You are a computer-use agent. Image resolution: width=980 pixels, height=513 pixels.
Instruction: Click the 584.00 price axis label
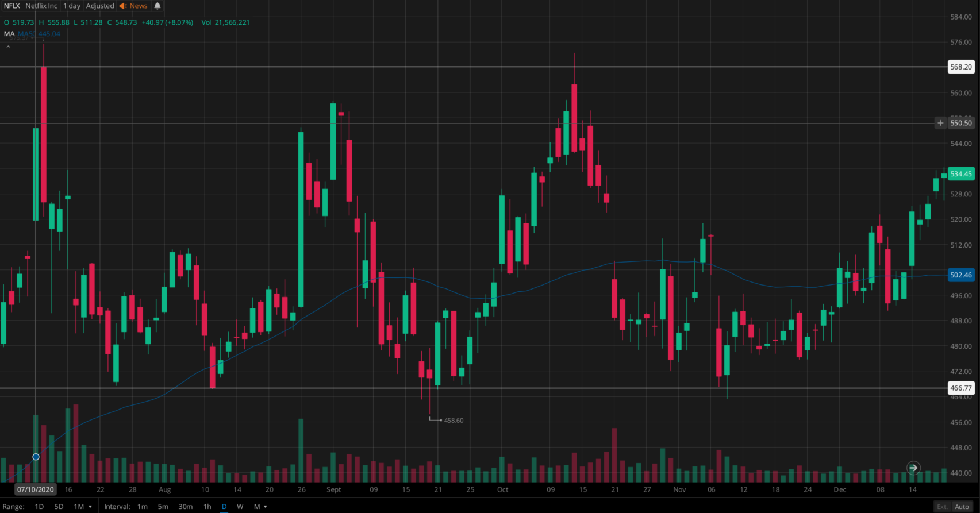click(961, 17)
